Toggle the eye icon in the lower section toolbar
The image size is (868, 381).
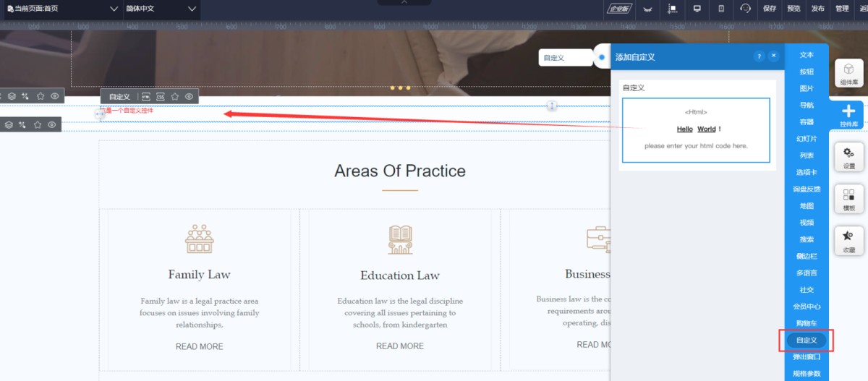[52, 124]
